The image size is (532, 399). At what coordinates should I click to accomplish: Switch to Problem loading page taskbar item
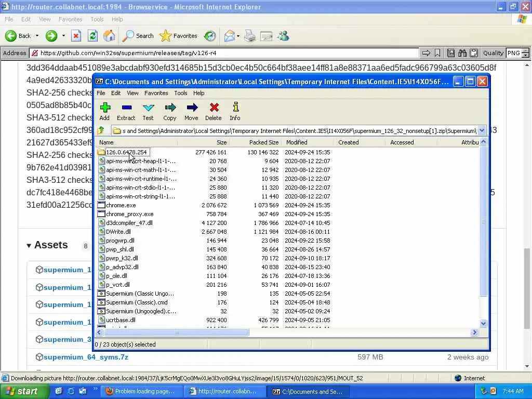point(141,391)
